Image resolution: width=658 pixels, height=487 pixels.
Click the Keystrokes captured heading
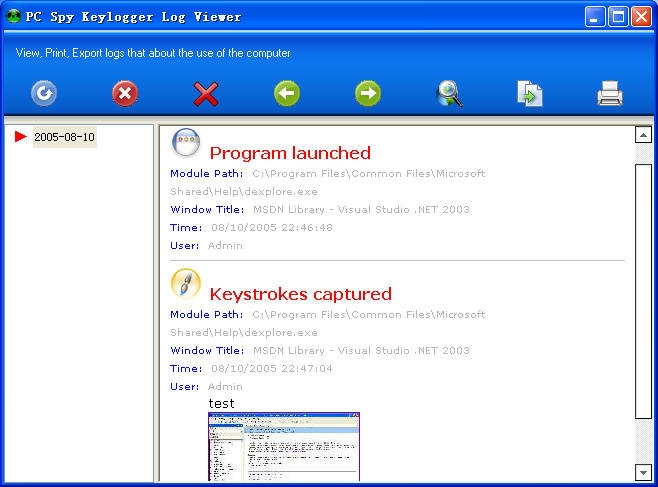click(x=300, y=294)
